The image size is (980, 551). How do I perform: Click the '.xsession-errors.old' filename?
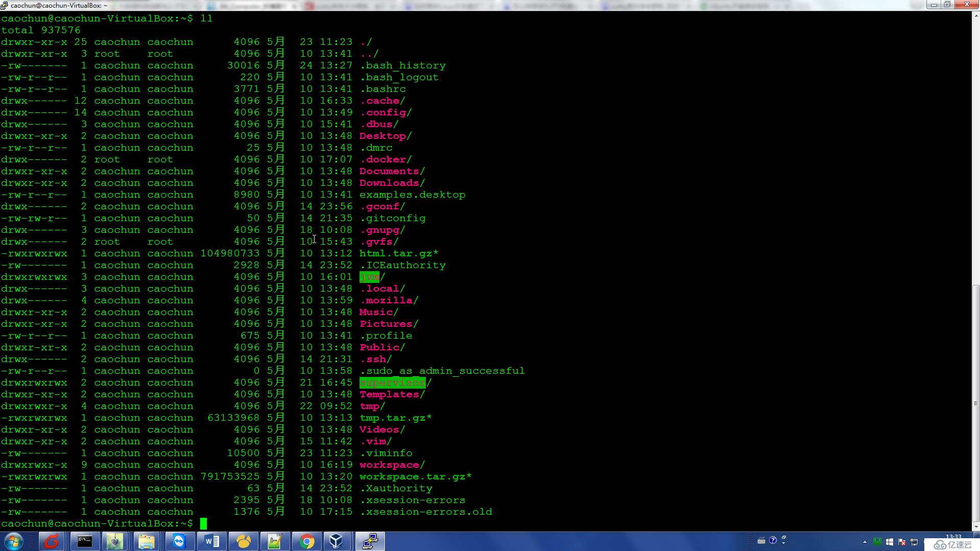[x=426, y=512]
